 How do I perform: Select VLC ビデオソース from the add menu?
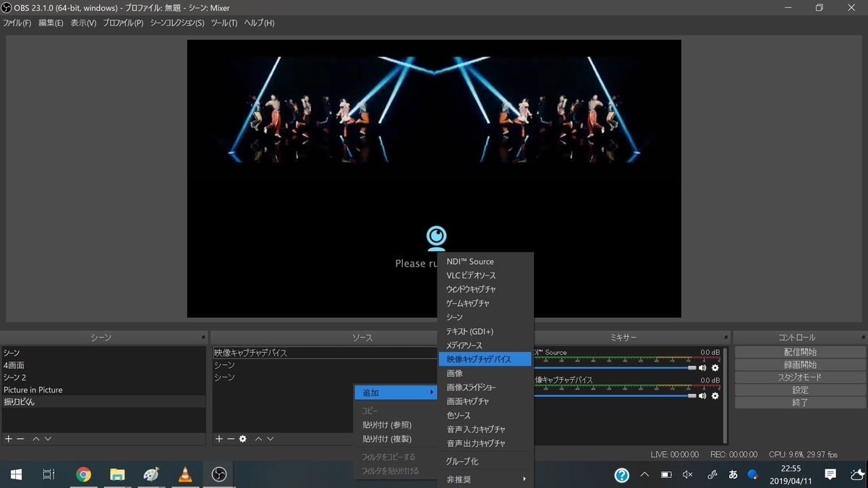click(x=485, y=275)
